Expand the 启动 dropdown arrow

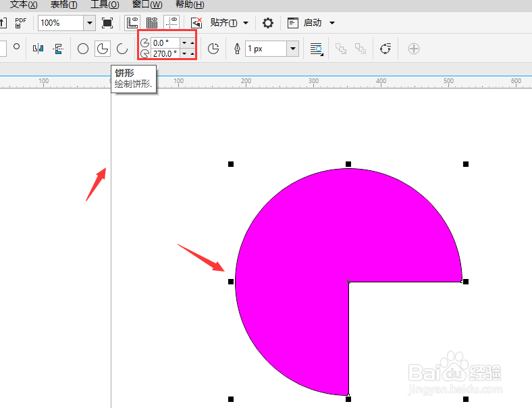click(332, 23)
